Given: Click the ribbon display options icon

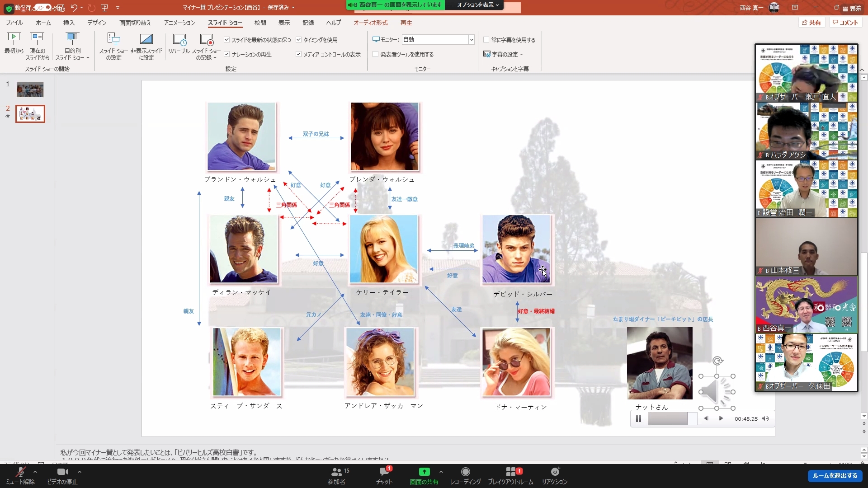Looking at the screenshot, I should [x=795, y=7].
